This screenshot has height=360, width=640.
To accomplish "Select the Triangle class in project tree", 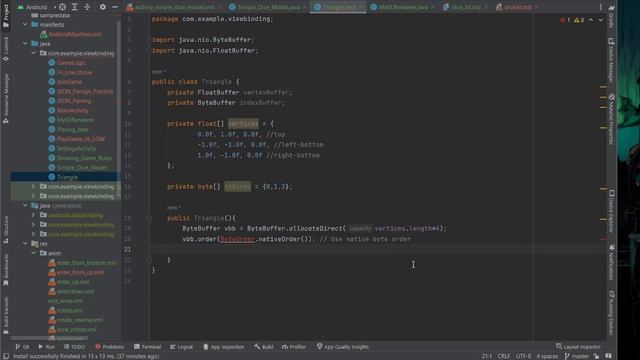I will coord(67,177).
